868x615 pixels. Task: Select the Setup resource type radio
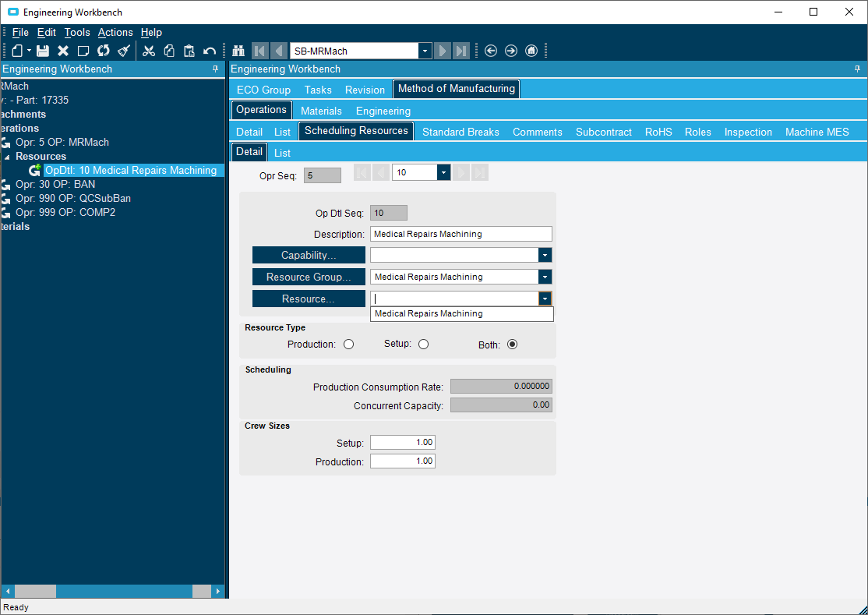click(423, 345)
